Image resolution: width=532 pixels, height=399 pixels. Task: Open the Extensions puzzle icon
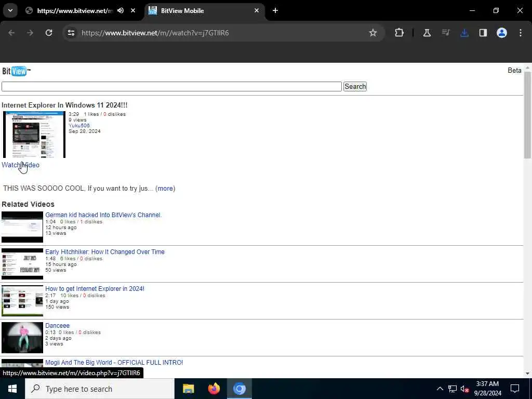coord(400,33)
